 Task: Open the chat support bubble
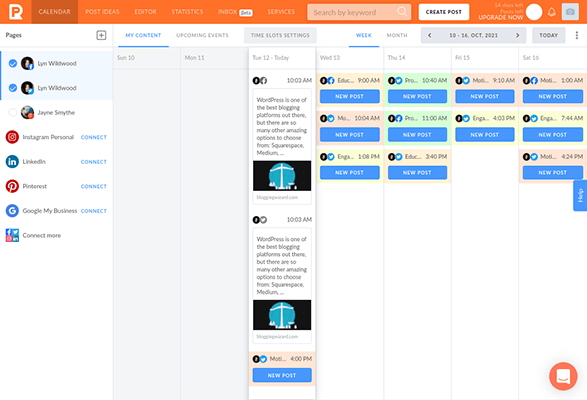tap(563, 376)
